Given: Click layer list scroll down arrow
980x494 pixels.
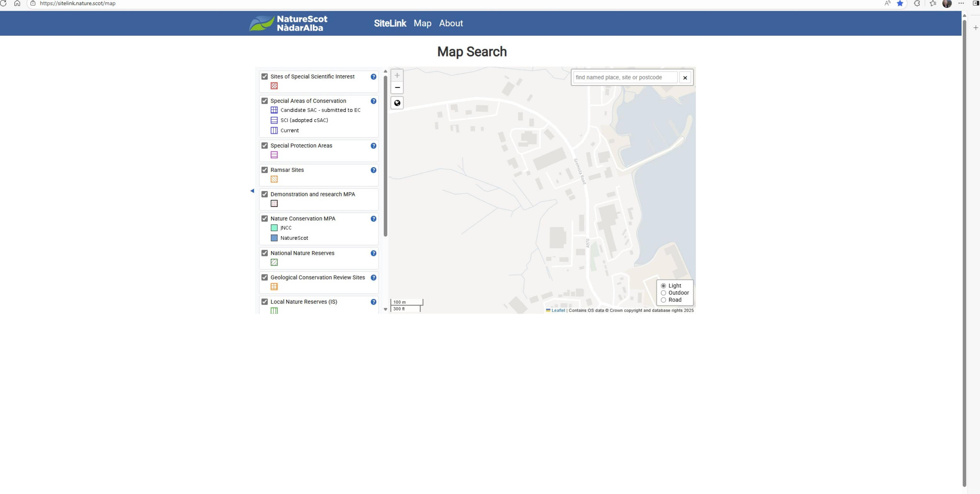Looking at the screenshot, I should (x=385, y=309).
